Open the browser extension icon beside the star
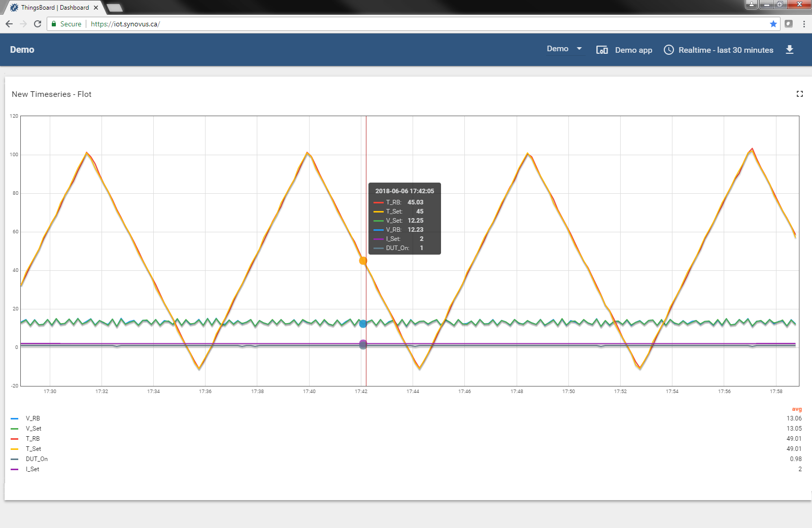This screenshot has width=812, height=528. point(789,24)
